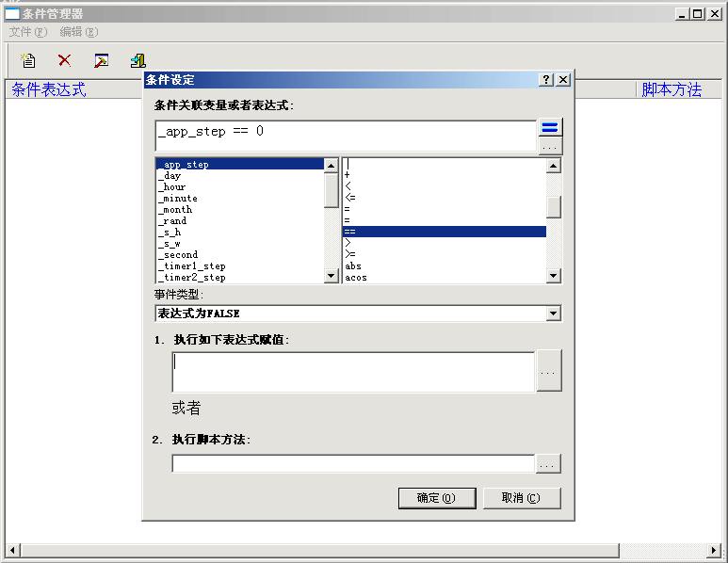Select _timer1_step in variable list

191,266
